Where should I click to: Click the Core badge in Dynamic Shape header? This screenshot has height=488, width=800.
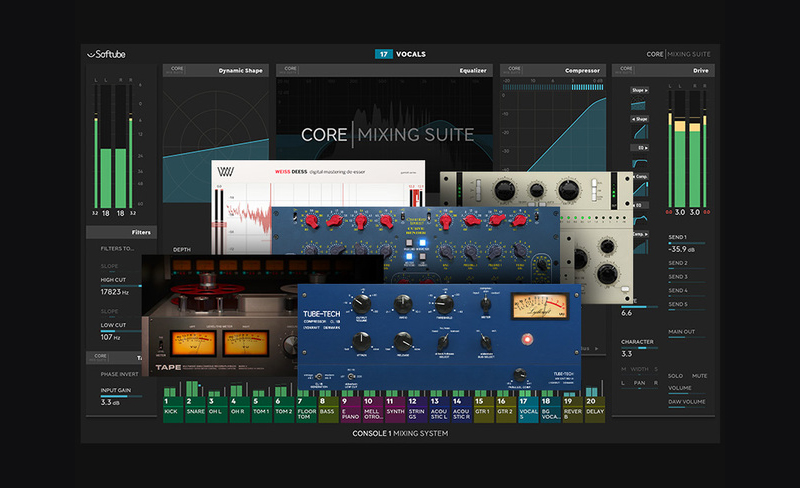(176, 71)
